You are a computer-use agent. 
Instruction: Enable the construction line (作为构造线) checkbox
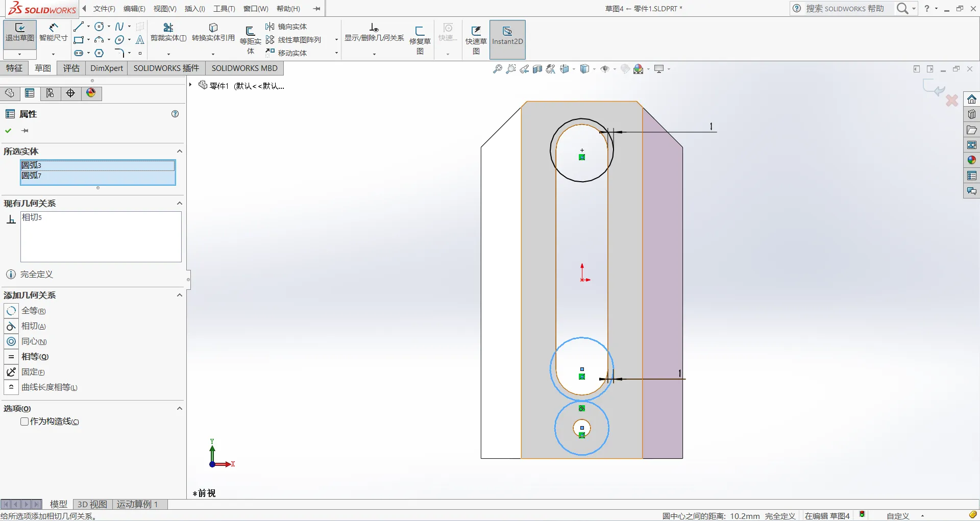(24, 421)
